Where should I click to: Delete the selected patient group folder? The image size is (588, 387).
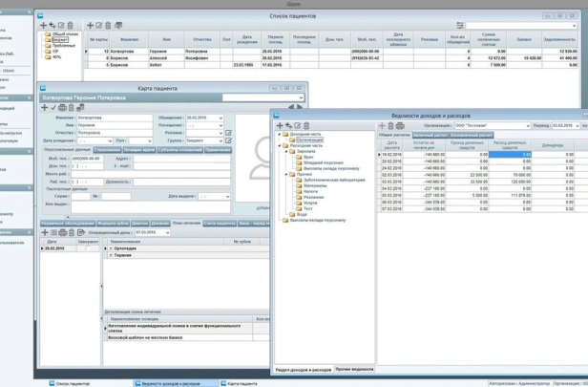pos(72,25)
